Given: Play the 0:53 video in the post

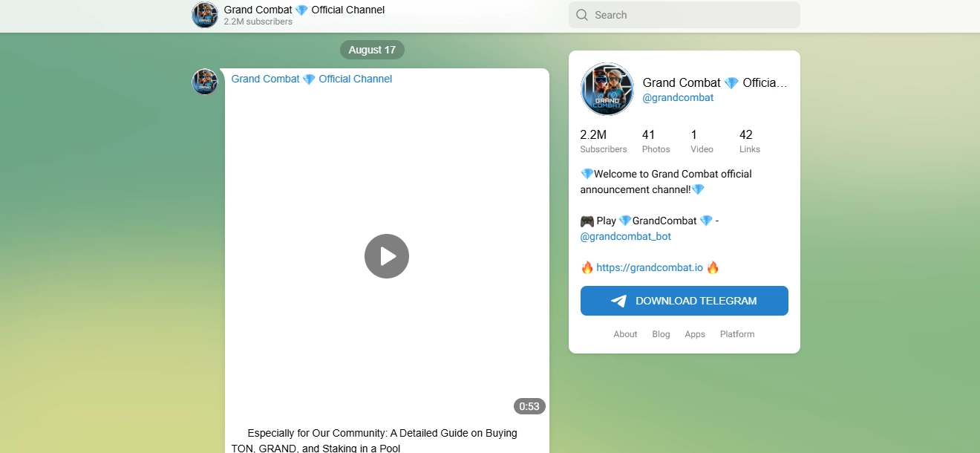Looking at the screenshot, I should pos(387,256).
